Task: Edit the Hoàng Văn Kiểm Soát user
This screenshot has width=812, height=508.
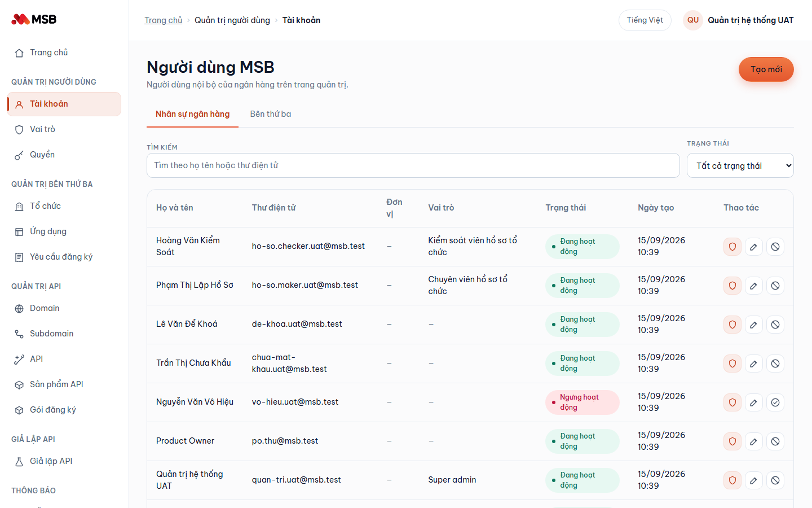Action: pyautogui.click(x=754, y=247)
